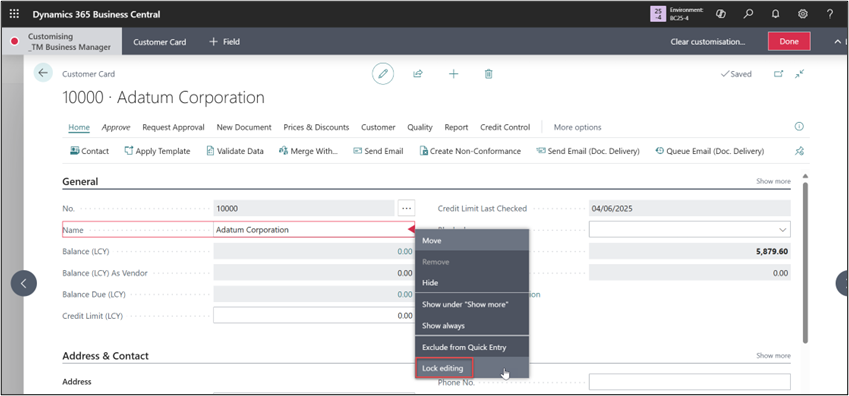Open the Customer tab
849x396 pixels.
pyautogui.click(x=378, y=127)
